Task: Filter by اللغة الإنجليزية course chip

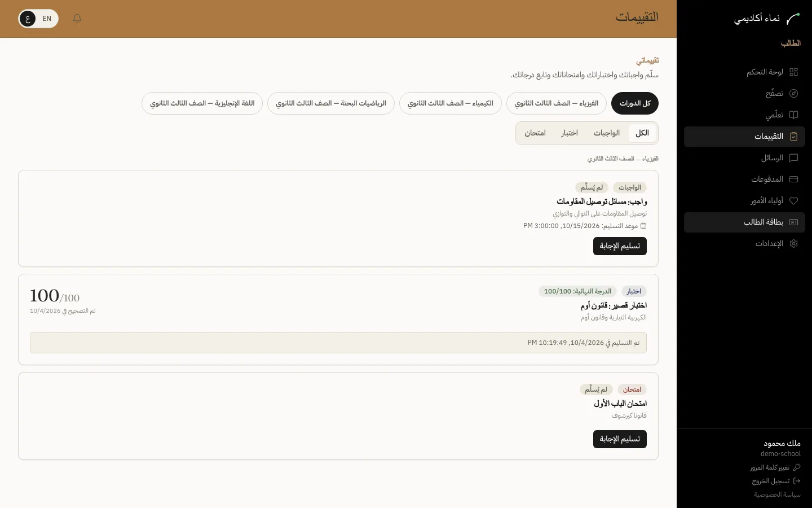Action: tap(202, 103)
